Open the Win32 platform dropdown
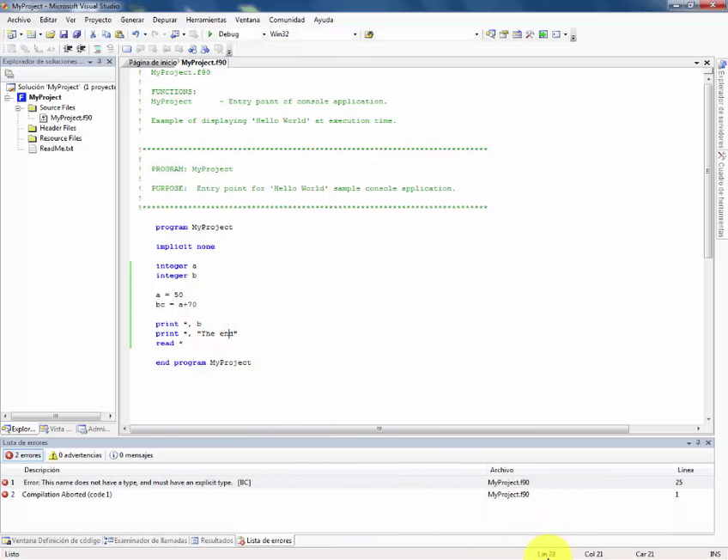The image size is (728, 560). click(x=355, y=34)
